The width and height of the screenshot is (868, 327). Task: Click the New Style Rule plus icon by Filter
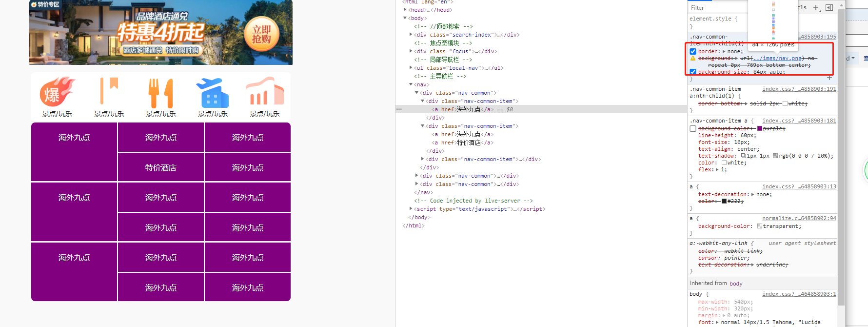click(x=816, y=7)
